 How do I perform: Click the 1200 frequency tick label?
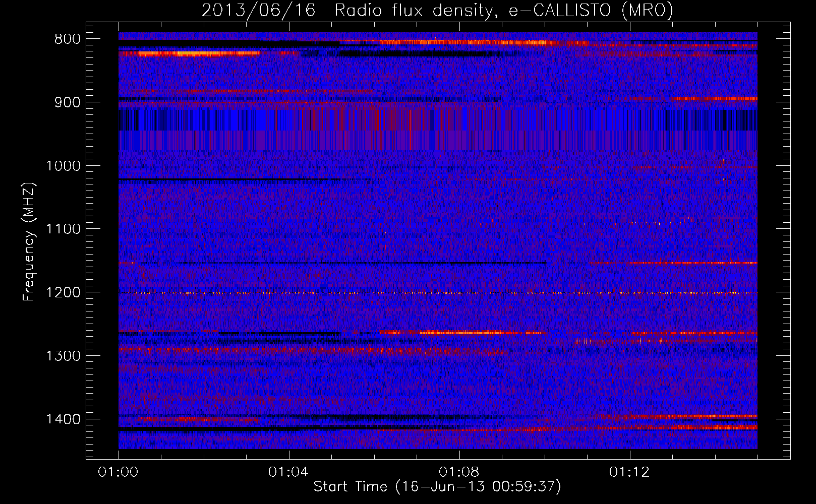click(63, 293)
